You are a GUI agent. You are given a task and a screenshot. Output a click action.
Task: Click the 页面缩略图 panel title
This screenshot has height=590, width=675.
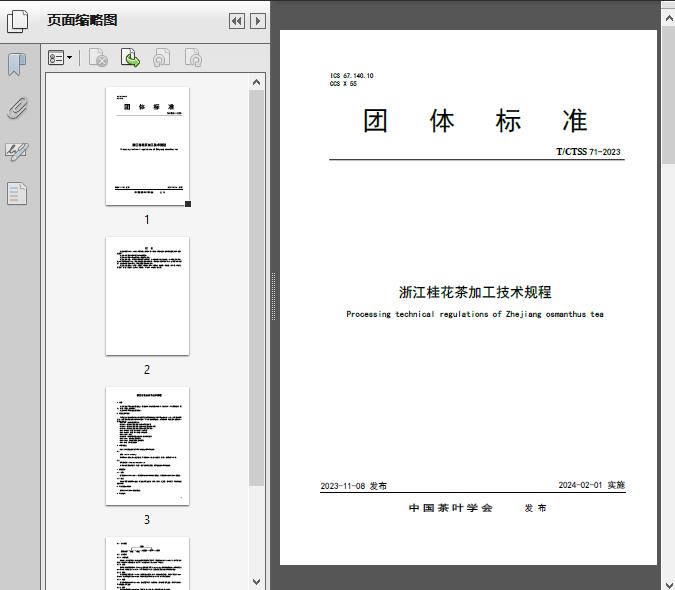pyautogui.click(x=82, y=20)
